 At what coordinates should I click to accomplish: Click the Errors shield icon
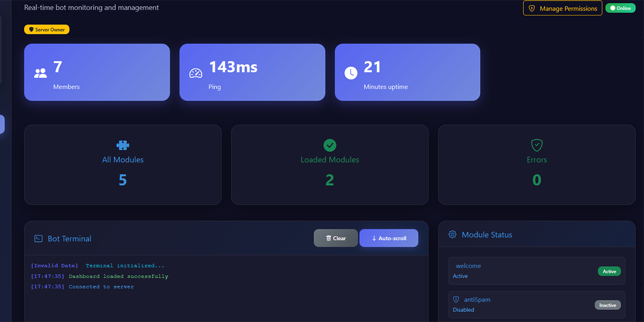click(x=536, y=145)
